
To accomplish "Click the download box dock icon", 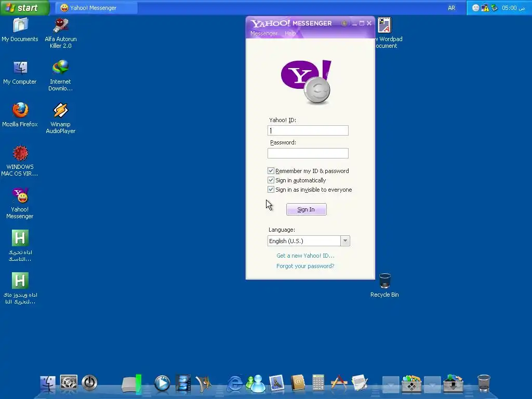I will [x=453, y=383].
